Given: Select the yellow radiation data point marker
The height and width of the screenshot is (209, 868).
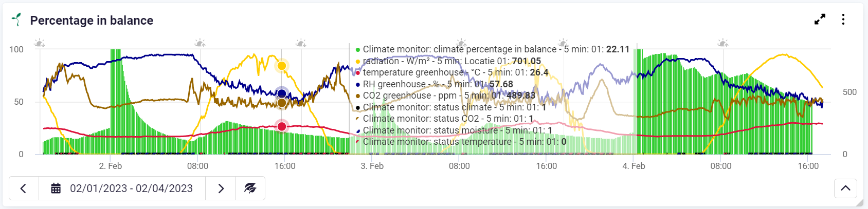Looking at the screenshot, I should coord(281,66).
